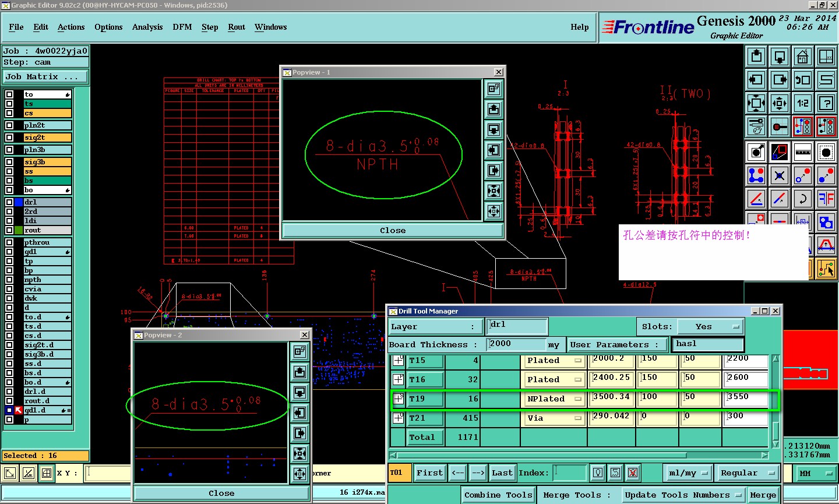839x504 pixels.
Task: Open the Rout menu
Action: (237, 27)
